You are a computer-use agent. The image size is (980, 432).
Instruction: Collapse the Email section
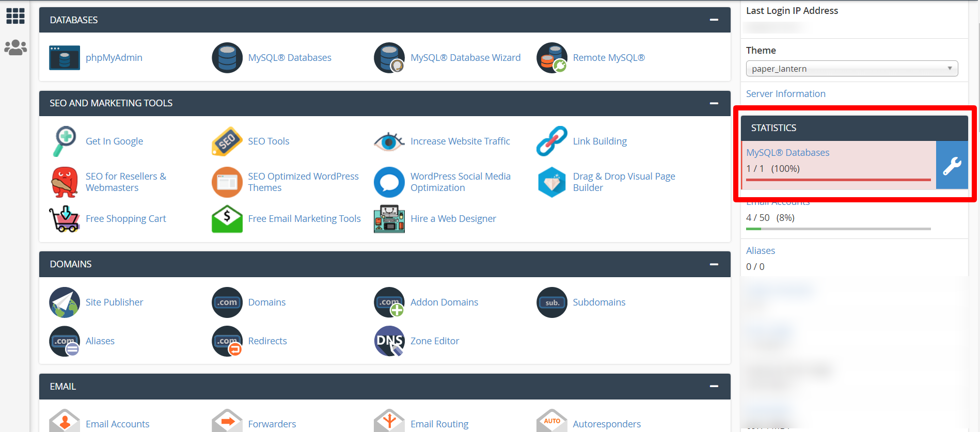pos(714,387)
